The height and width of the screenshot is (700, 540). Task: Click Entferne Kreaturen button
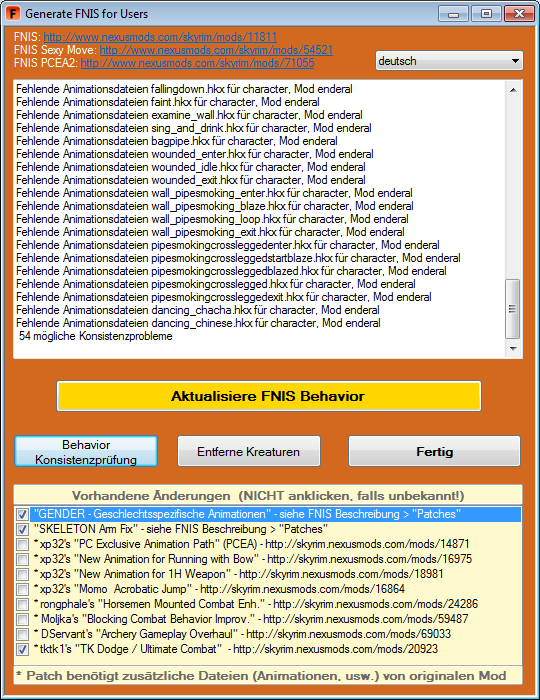point(249,452)
